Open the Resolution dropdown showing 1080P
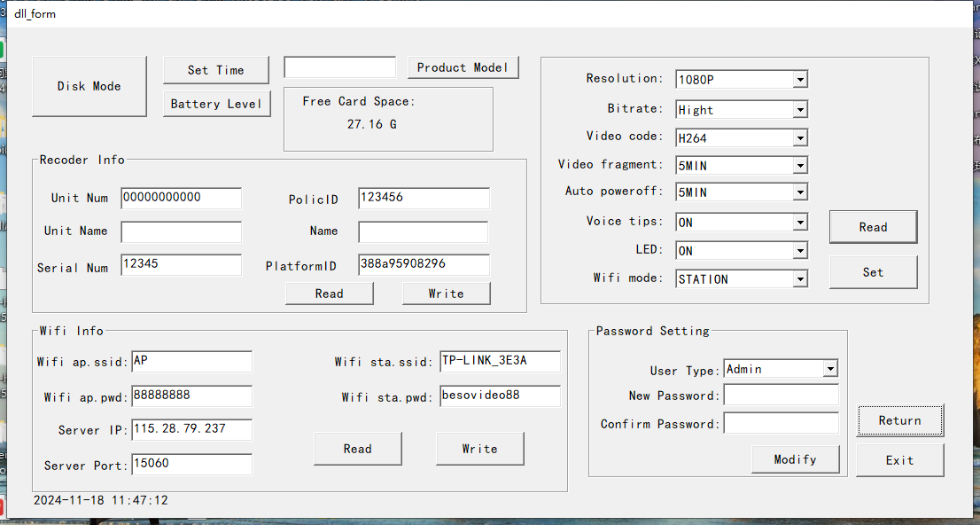The height and width of the screenshot is (525, 980). (798, 79)
